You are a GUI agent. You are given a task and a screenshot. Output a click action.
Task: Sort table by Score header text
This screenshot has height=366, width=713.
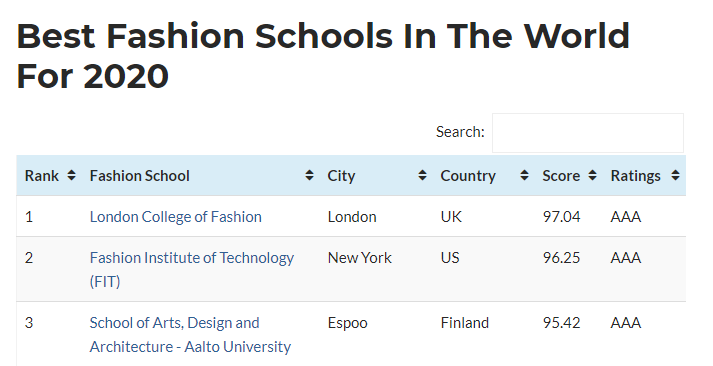(561, 176)
